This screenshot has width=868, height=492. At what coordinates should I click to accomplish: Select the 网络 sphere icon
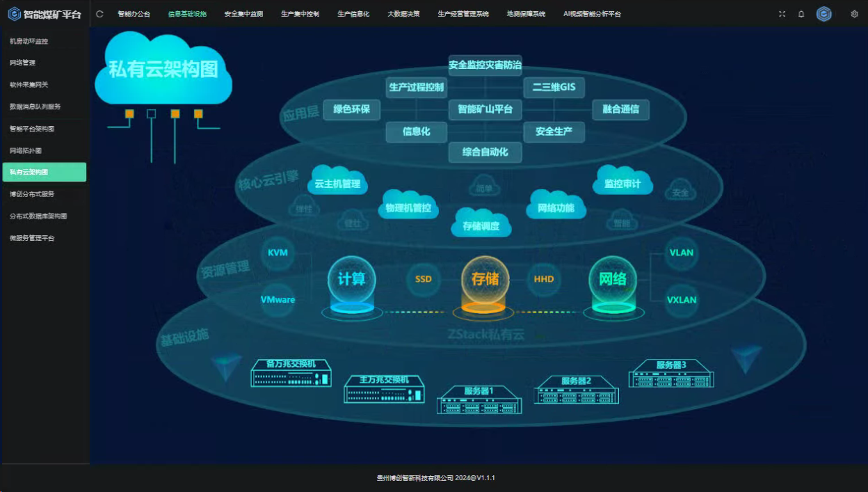coord(612,280)
